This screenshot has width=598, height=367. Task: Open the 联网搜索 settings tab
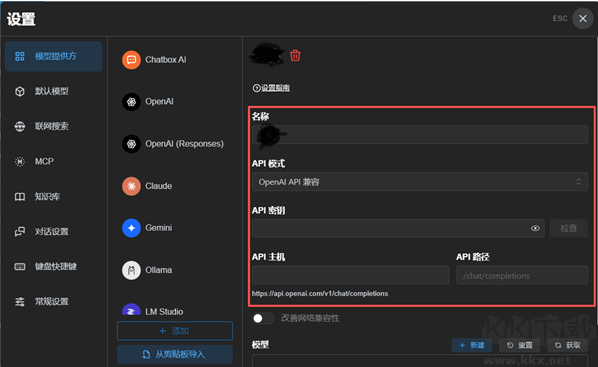pos(54,126)
